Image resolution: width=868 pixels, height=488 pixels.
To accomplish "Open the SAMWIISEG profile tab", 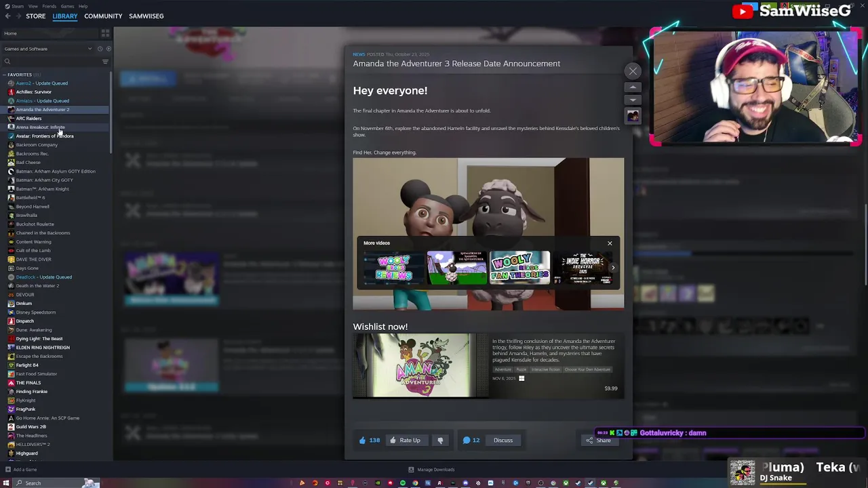I will [x=146, y=16].
